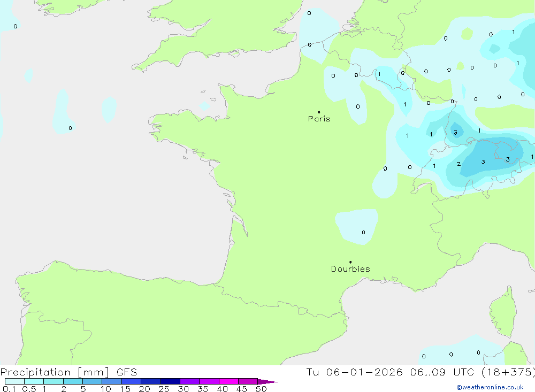The width and height of the screenshot is (535, 392).
Task: Select the Paris city label
Action: point(319,119)
